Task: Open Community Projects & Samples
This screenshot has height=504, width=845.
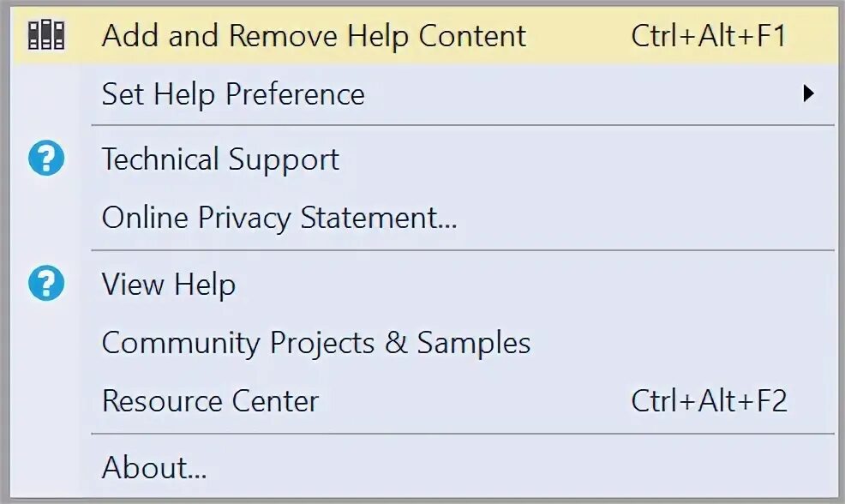Action: click(x=315, y=343)
